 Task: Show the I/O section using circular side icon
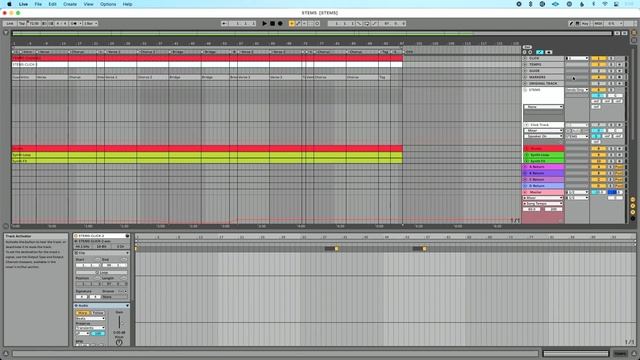click(x=633, y=200)
